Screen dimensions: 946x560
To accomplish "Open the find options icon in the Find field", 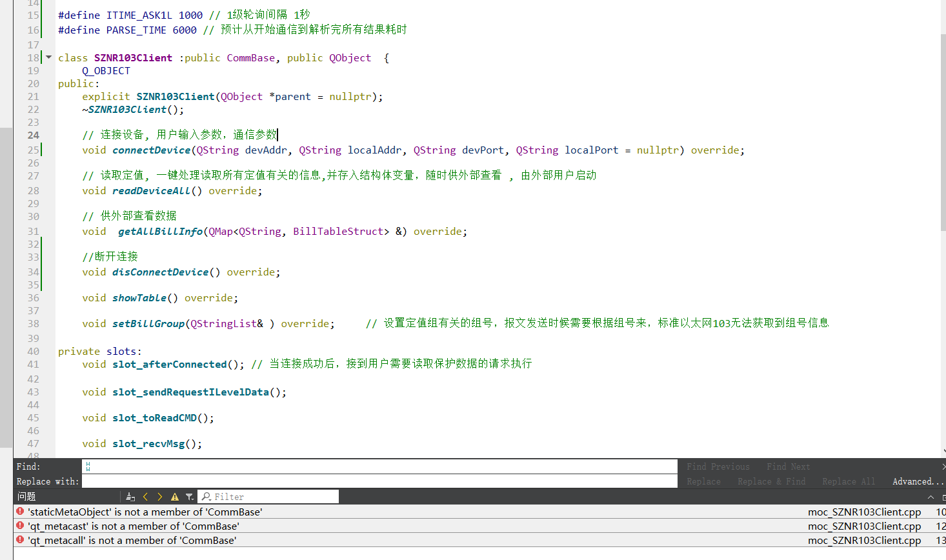I will (88, 466).
